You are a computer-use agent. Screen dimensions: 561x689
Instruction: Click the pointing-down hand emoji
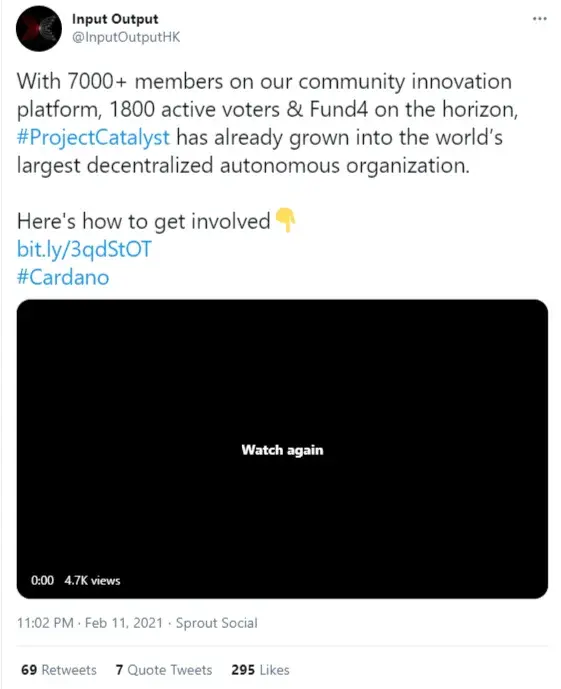coord(285,220)
